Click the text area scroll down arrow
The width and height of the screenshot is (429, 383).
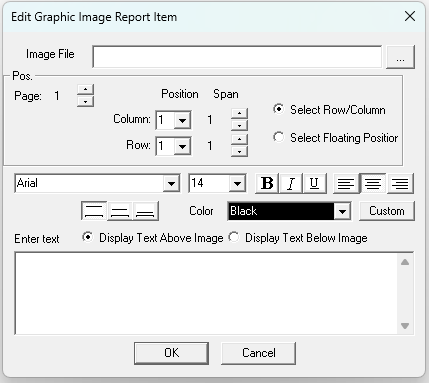(x=405, y=326)
